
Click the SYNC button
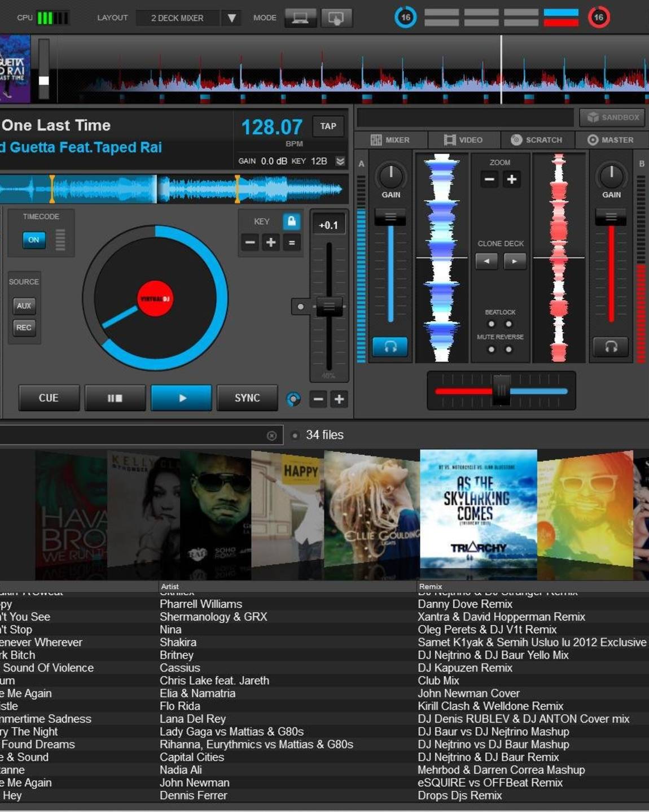pyautogui.click(x=247, y=398)
